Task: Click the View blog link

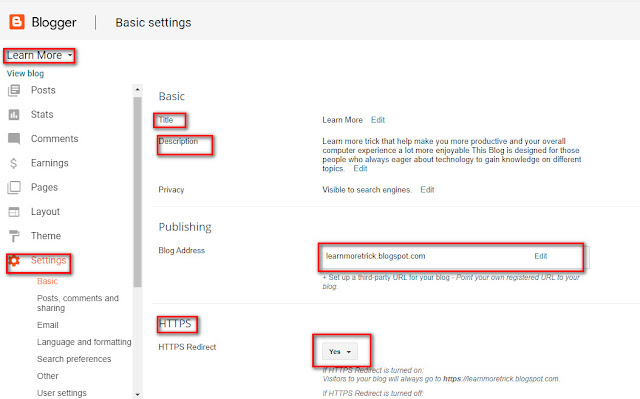Action: (25, 73)
